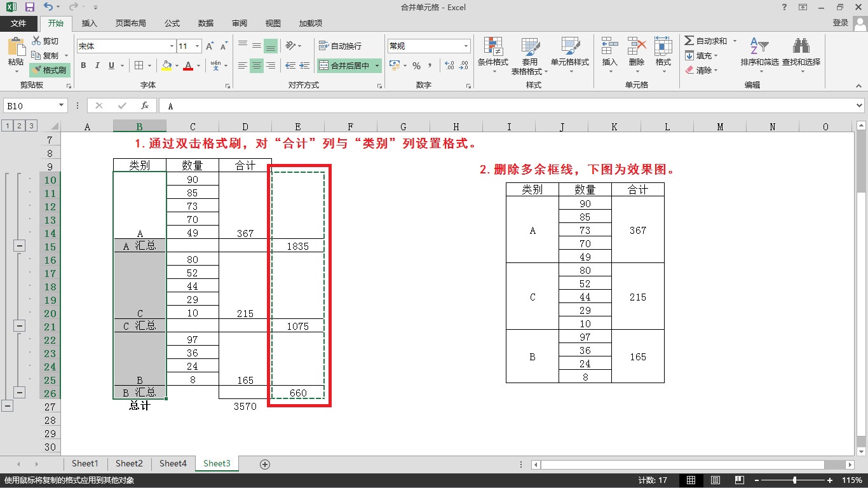Apply percent style with % icon
Screen dimensions: 868x488
coord(417,65)
